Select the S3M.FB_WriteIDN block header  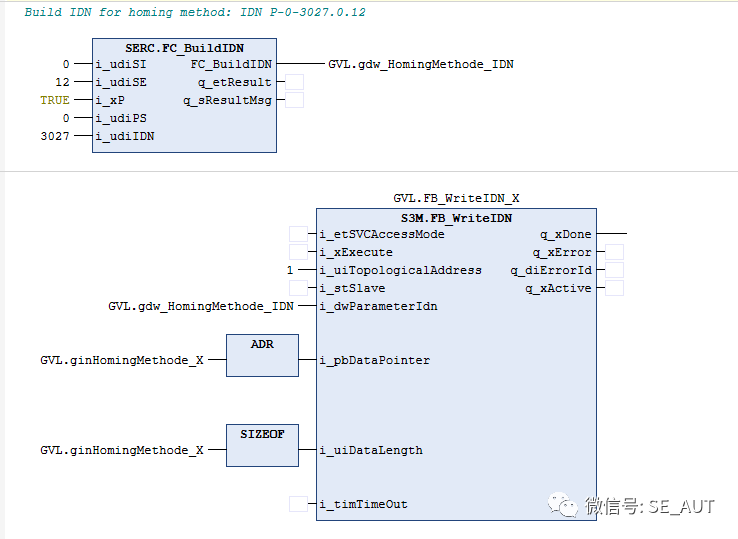[x=455, y=217]
